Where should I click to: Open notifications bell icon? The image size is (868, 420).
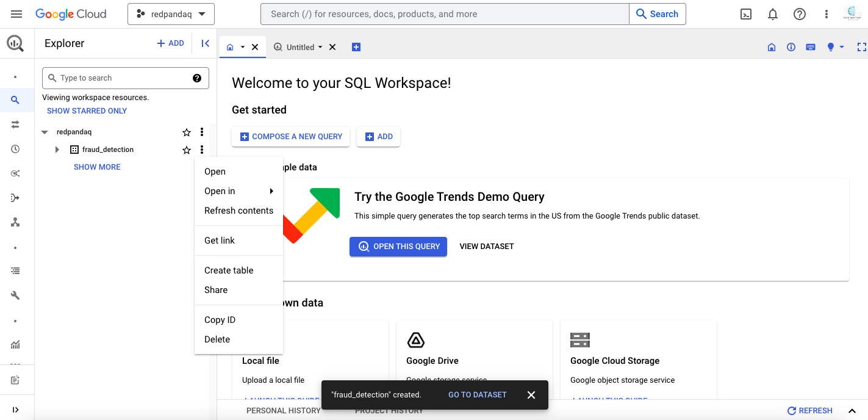tap(773, 14)
